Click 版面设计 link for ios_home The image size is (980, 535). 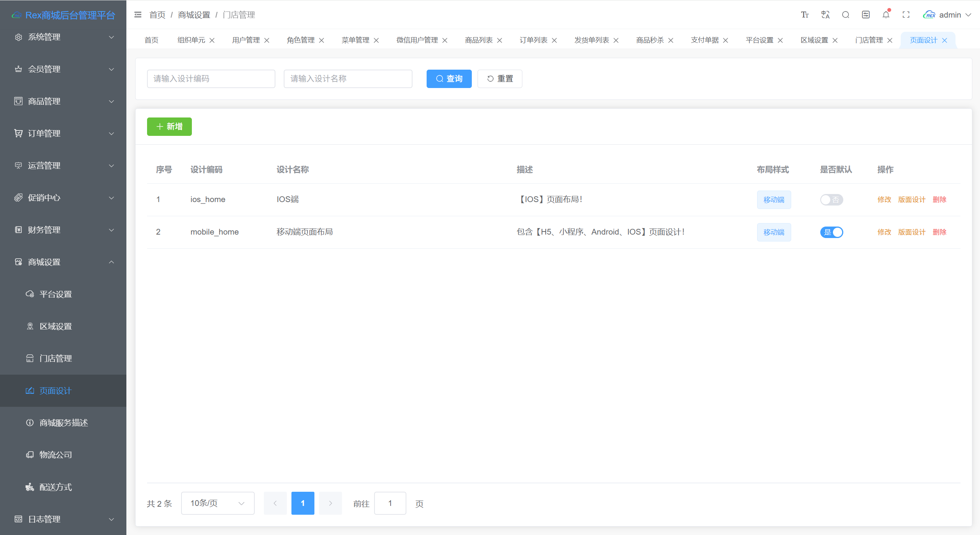coord(911,200)
